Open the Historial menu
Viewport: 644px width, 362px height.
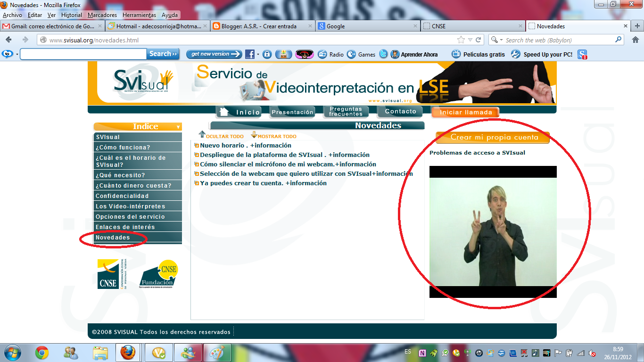pos(72,15)
